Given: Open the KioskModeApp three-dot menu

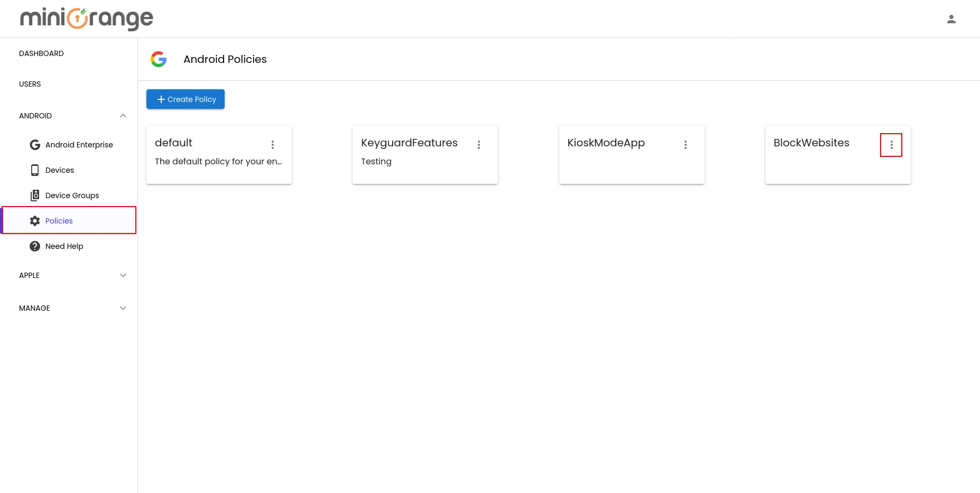Looking at the screenshot, I should 685,144.
